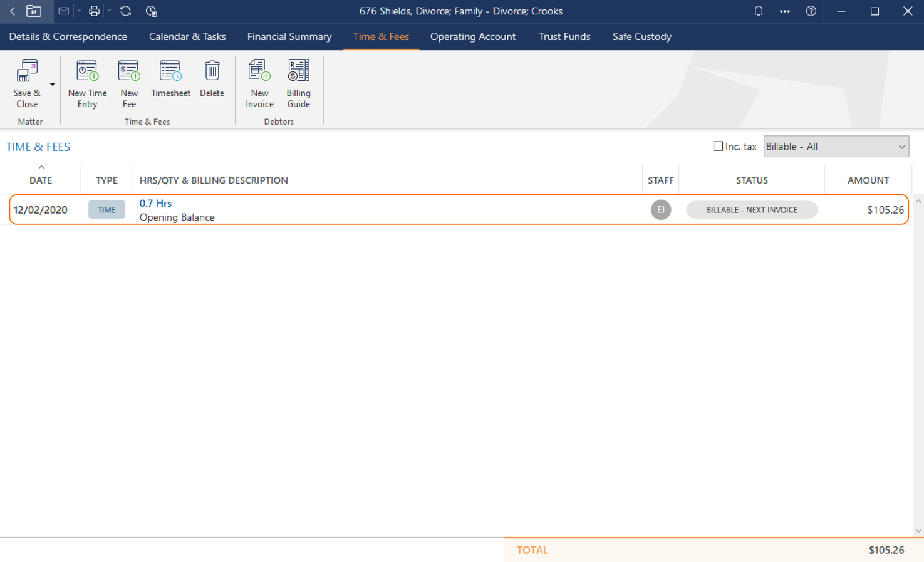Open the email dropdown arrow in title bar
Screen dimensions: 924x562
(x=79, y=11)
